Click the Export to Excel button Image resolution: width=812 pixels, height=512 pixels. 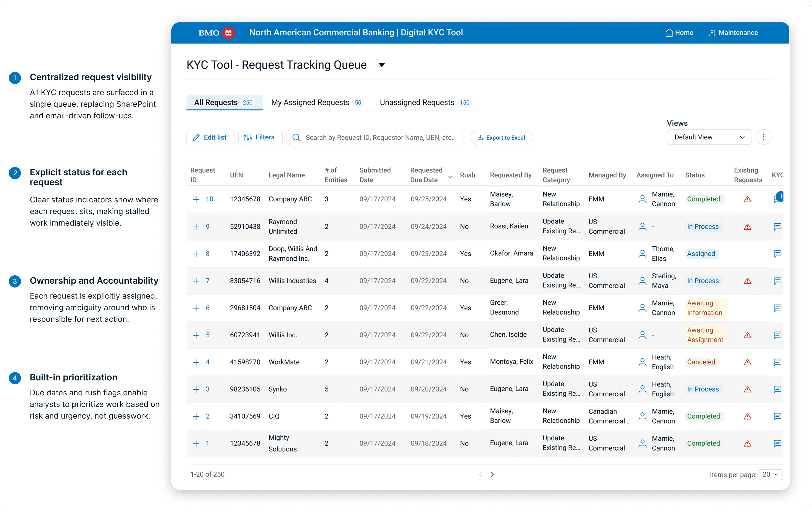point(502,137)
